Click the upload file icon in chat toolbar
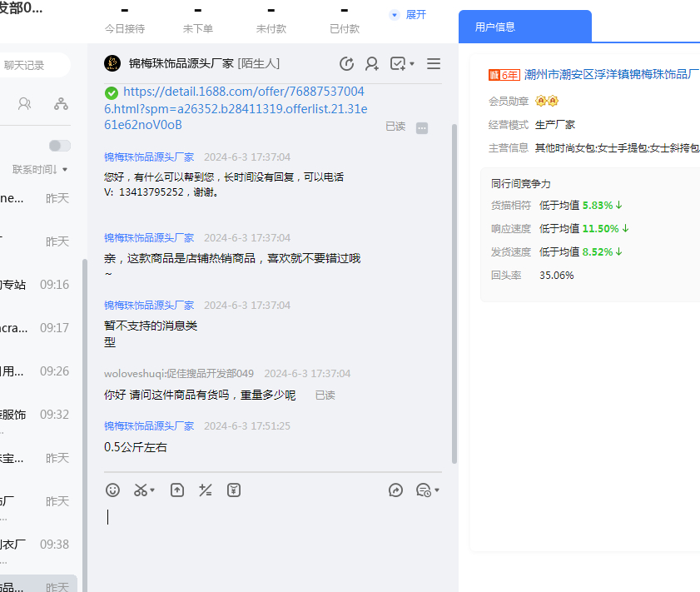Viewport: 700px width, 592px height. (176, 490)
